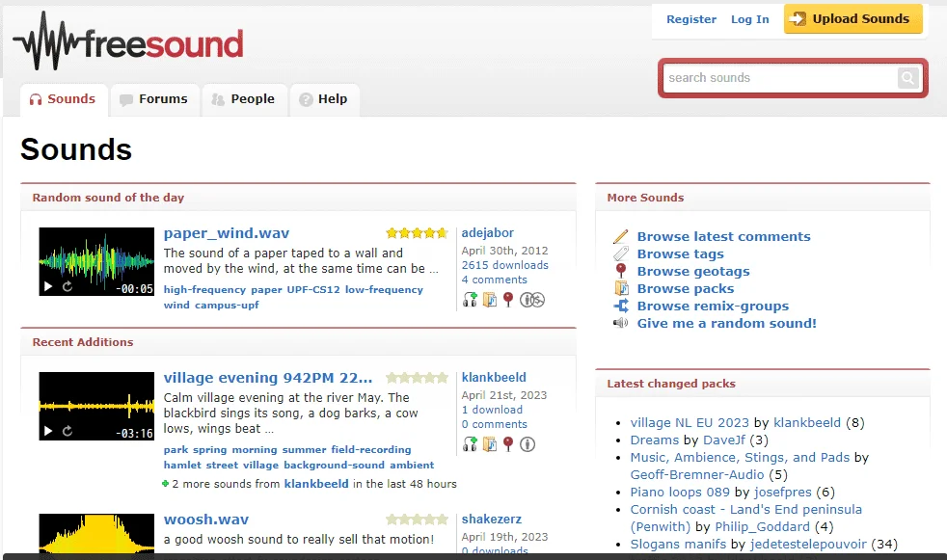Find similar sounds to village evening
The image size is (947, 560).
(x=470, y=444)
